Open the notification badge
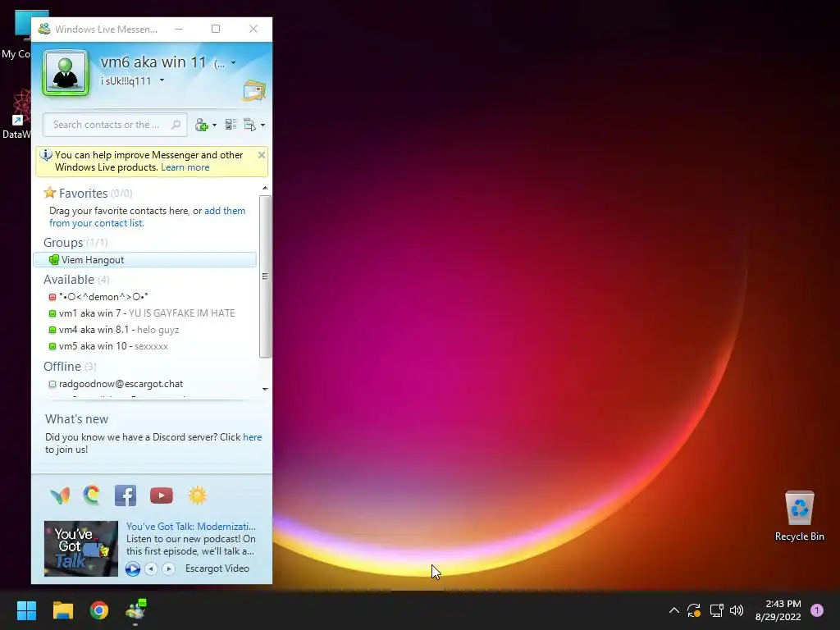This screenshot has width=840, height=630. coord(817,610)
